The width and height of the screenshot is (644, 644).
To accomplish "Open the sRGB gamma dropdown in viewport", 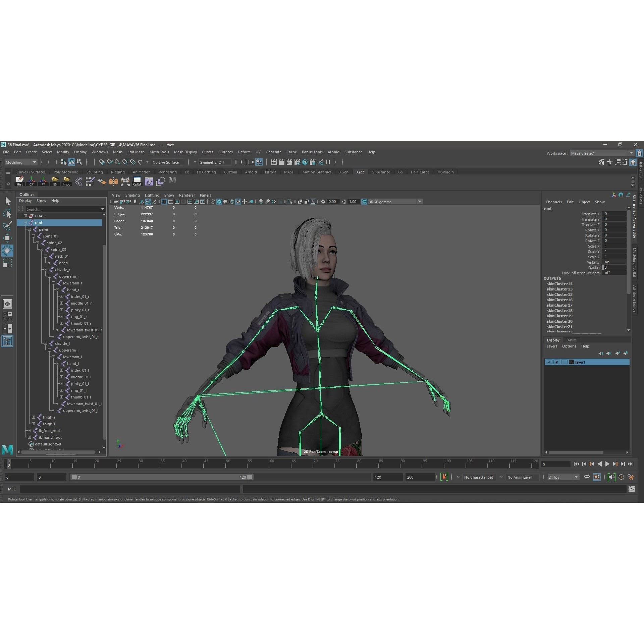I will [420, 202].
